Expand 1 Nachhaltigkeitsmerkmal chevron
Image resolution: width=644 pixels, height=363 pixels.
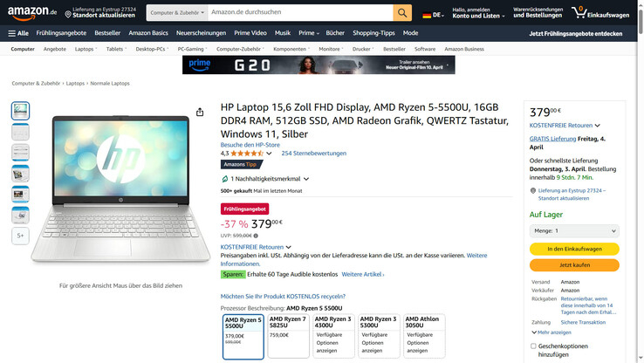tap(306, 179)
